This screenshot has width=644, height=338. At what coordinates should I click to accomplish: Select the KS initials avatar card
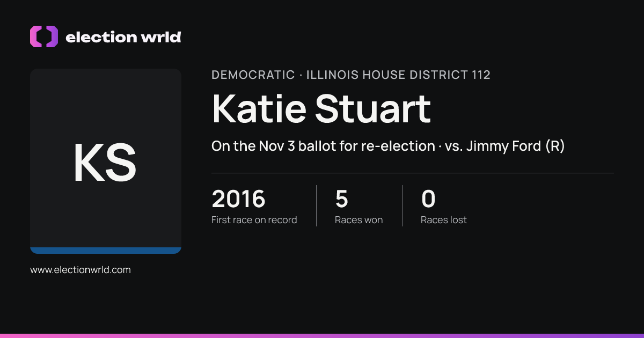[x=106, y=161]
